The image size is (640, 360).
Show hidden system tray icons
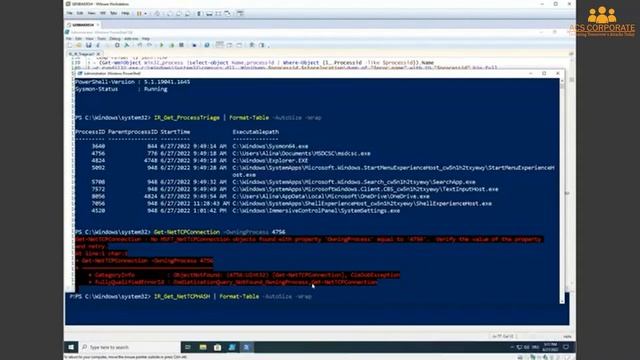pos(512,347)
